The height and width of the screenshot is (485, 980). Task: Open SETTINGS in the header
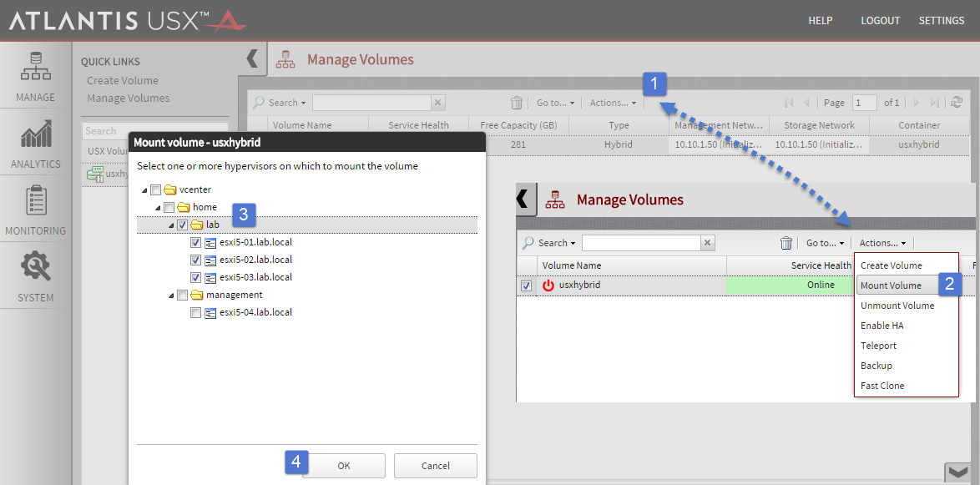942,21
